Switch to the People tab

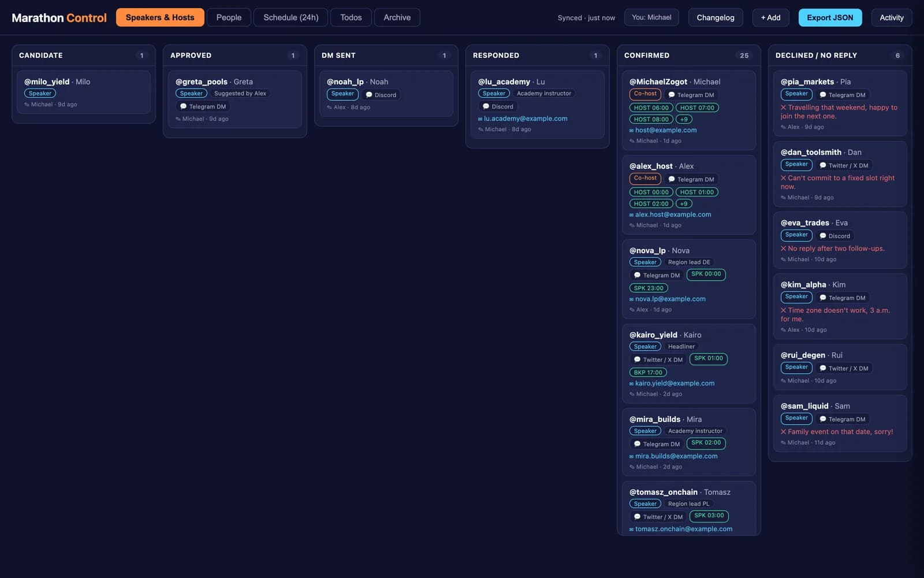[x=229, y=17]
